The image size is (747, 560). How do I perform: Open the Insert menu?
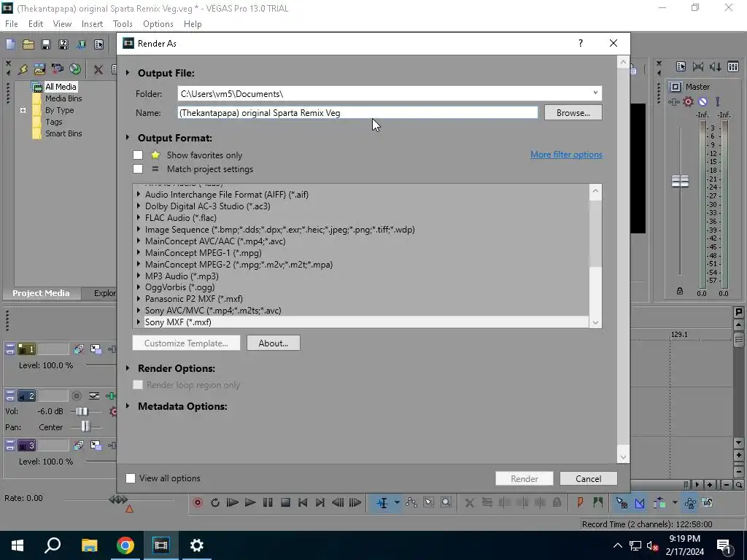(x=92, y=24)
